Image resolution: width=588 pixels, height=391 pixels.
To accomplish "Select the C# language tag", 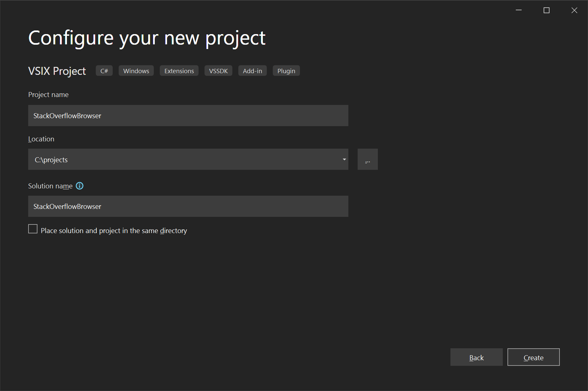I will (104, 71).
